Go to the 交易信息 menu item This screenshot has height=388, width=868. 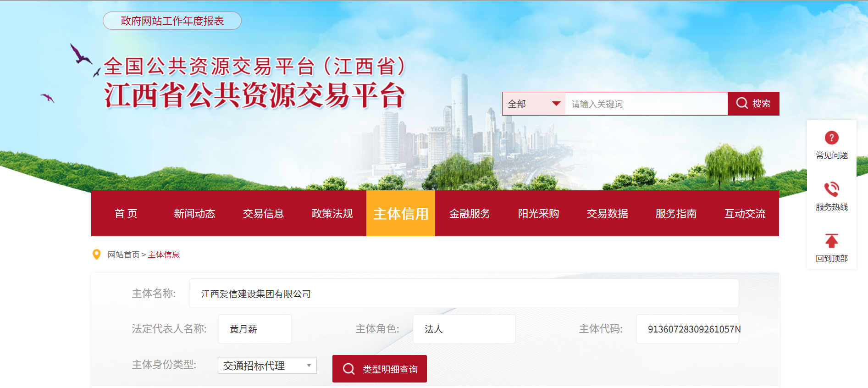click(263, 213)
